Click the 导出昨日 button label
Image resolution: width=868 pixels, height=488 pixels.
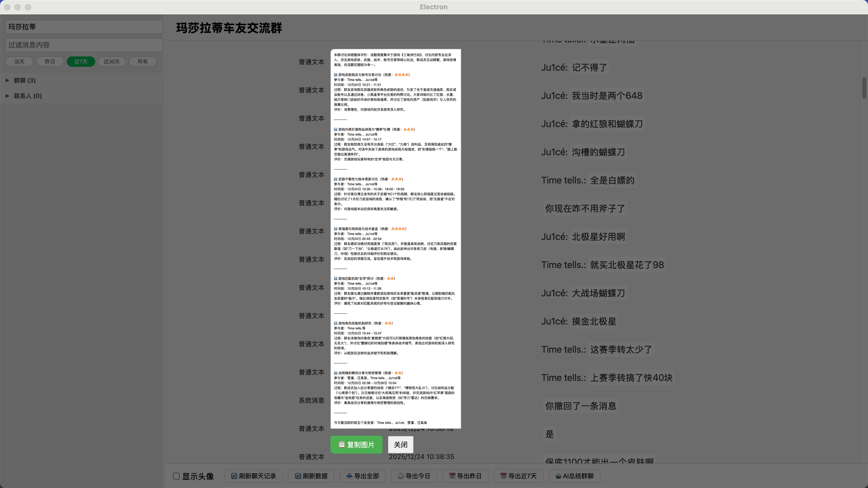coord(469,476)
